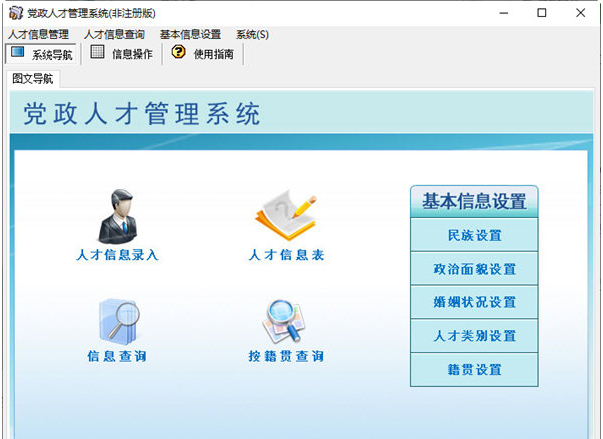Select the 图文导航 tab

[33, 79]
